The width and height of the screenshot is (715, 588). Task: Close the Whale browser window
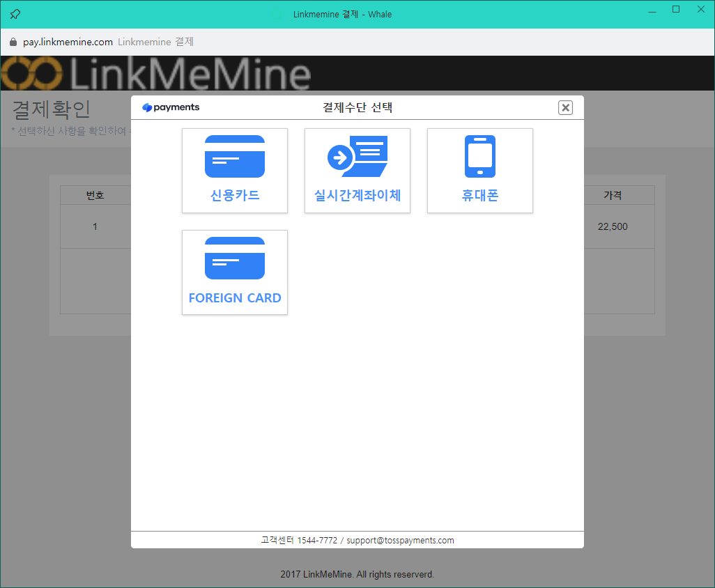701,10
